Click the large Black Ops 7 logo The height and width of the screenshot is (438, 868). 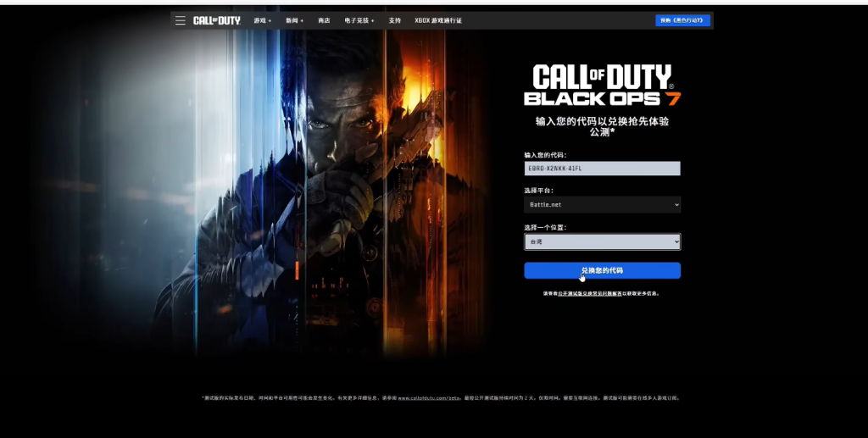(602, 86)
